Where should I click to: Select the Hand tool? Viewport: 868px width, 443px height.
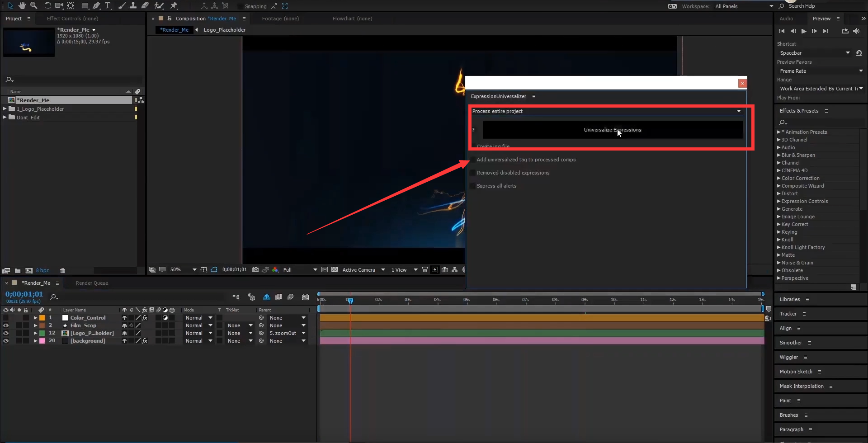22,6
